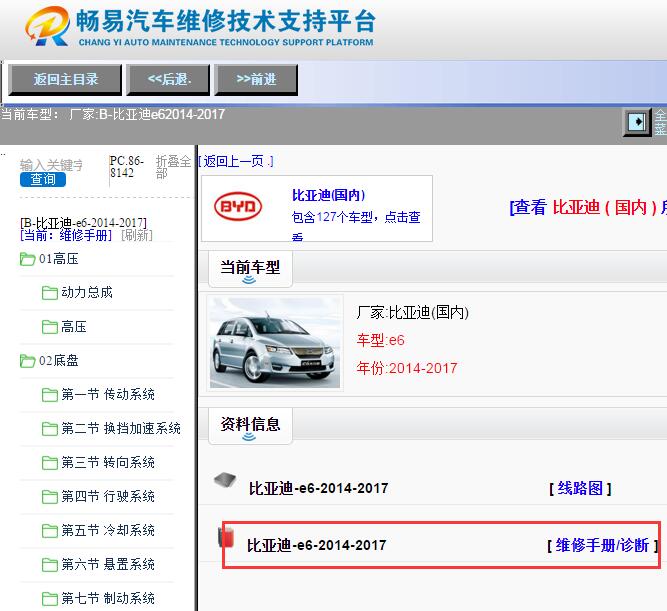Click folder icon next to 动力总成
The width and height of the screenshot is (667, 611).
(50, 293)
